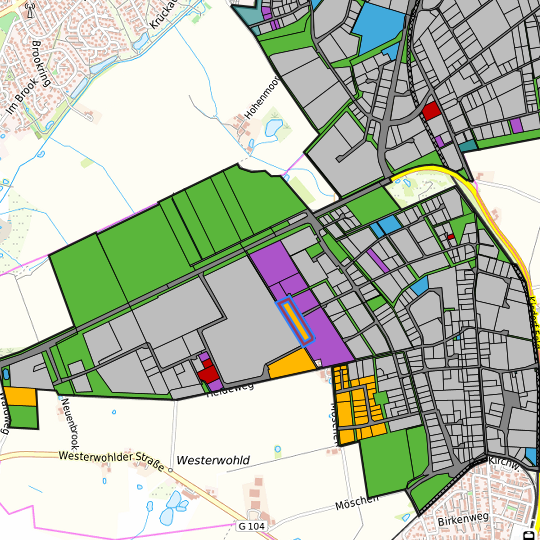Click the Neuenbrook road label
Screen dimensions: 540x540
pos(70,424)
